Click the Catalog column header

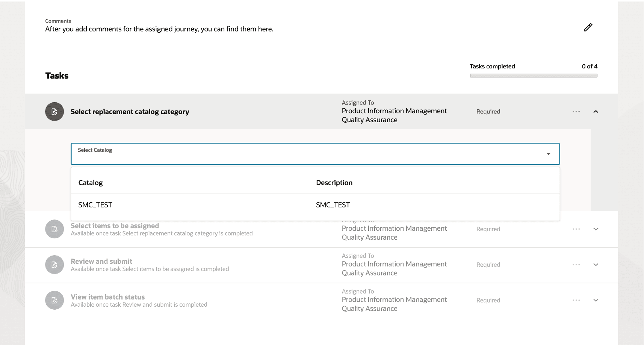[x=91, y=183]
